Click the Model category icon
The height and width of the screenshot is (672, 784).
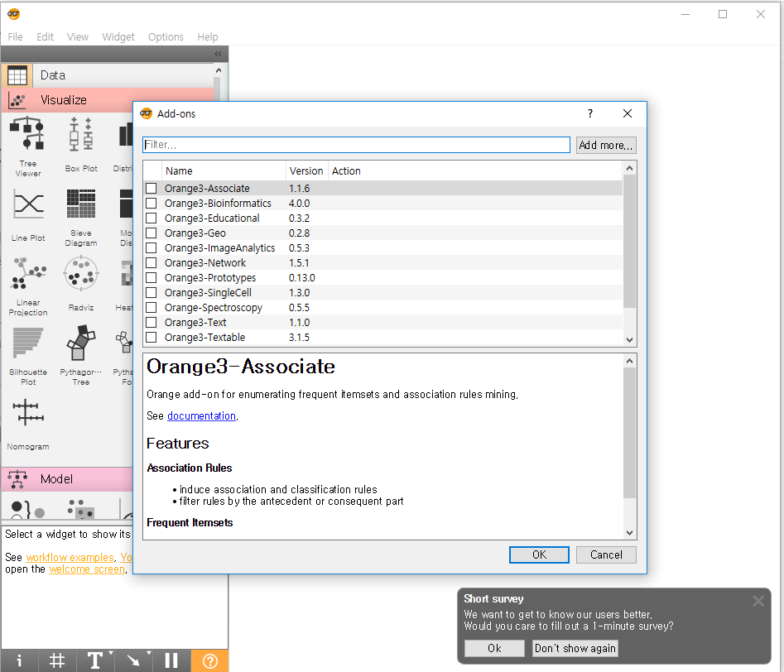pos(17,479)
